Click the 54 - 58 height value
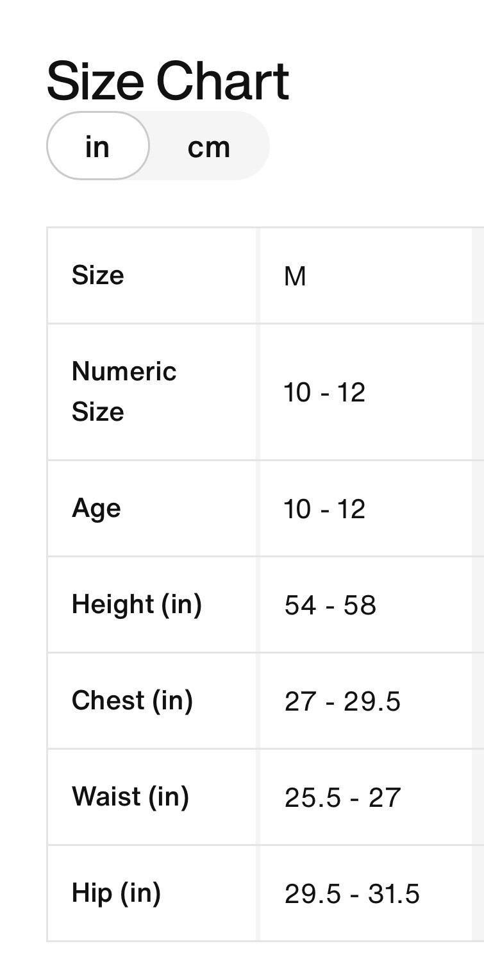 click(x=330, y=605)
